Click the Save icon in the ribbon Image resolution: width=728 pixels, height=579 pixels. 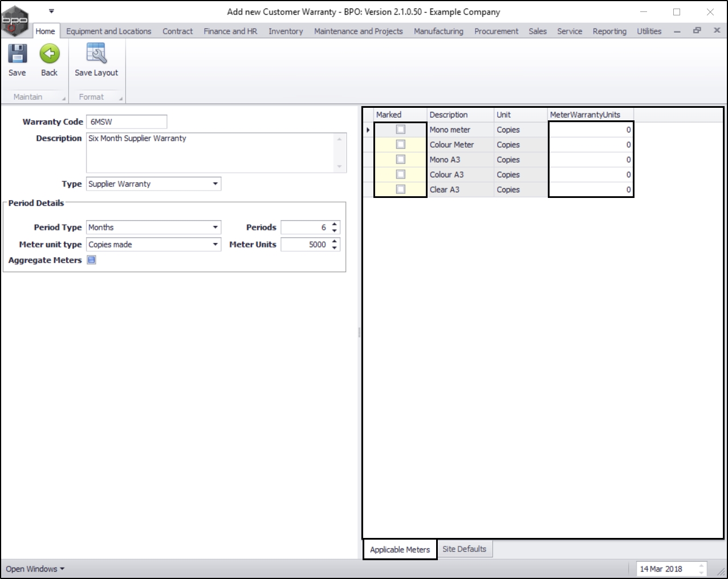(x=17, y=54)
